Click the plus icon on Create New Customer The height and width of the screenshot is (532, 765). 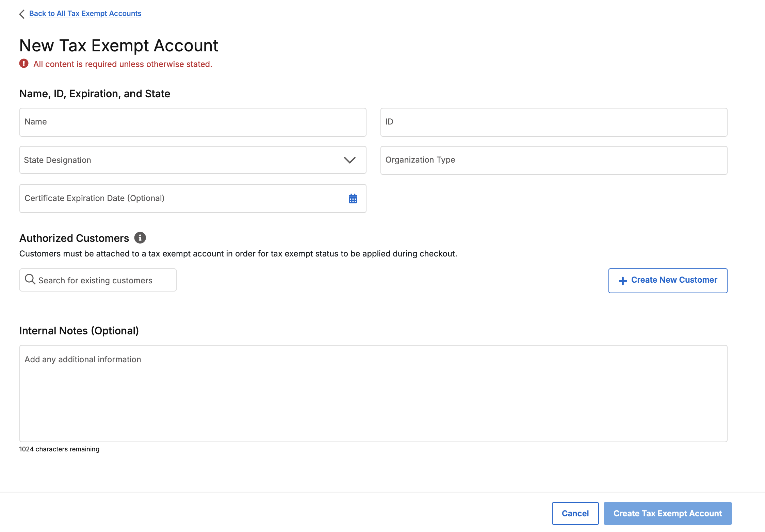coord(623,281)
